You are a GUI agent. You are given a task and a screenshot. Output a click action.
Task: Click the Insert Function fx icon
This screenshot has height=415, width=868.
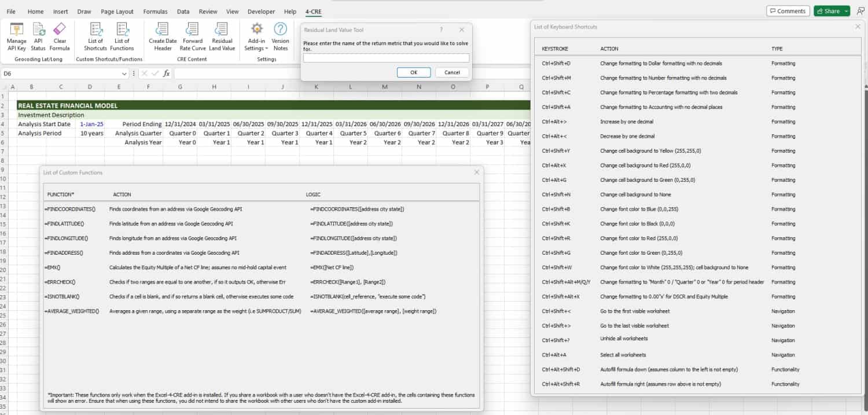167,73
